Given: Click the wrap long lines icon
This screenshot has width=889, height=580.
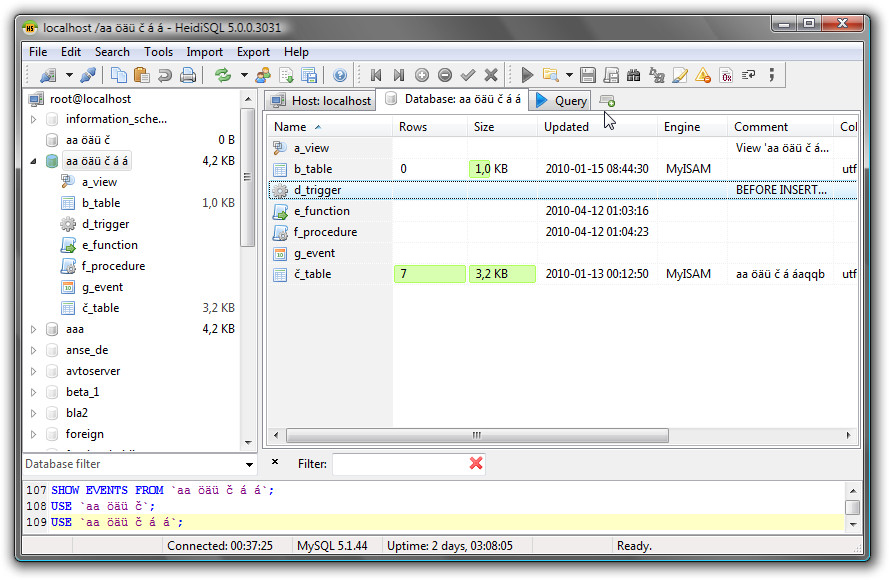Looking at the screenshot, I should tap(748, 75).
